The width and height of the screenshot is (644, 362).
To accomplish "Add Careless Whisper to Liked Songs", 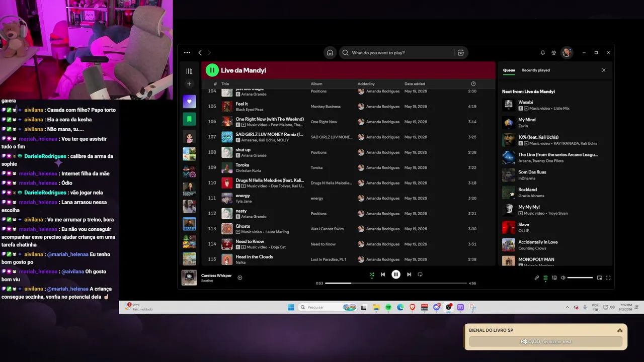I will tap(240, 278).
